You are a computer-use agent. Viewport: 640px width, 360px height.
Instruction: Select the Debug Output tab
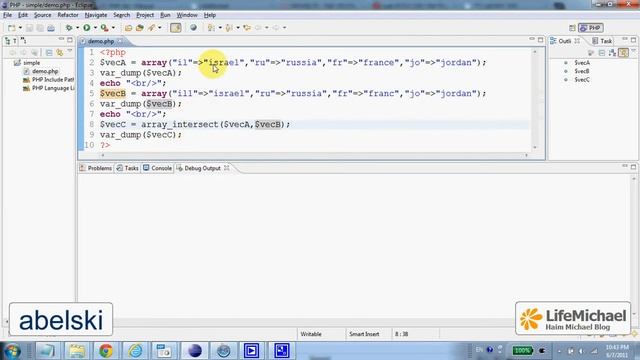coord(199,168)
